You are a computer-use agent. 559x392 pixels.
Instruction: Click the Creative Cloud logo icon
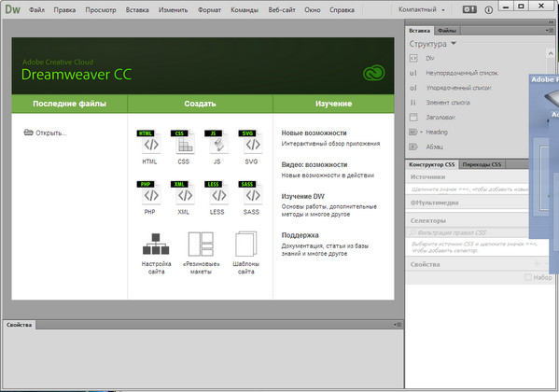click(x=373, y=73)
